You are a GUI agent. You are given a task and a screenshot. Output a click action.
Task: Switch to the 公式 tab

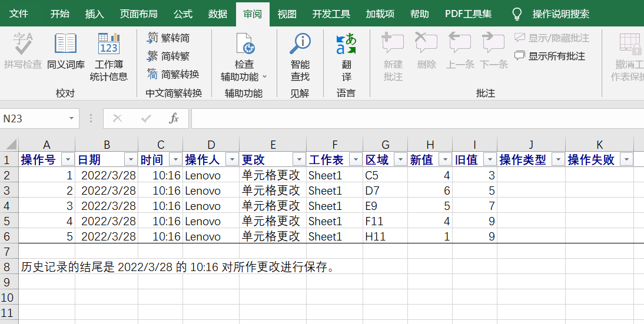tap(183, 14)
